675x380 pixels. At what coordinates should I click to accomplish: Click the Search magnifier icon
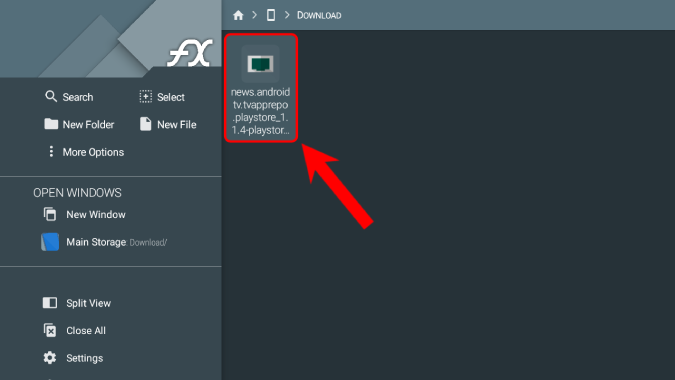[51, 96]
